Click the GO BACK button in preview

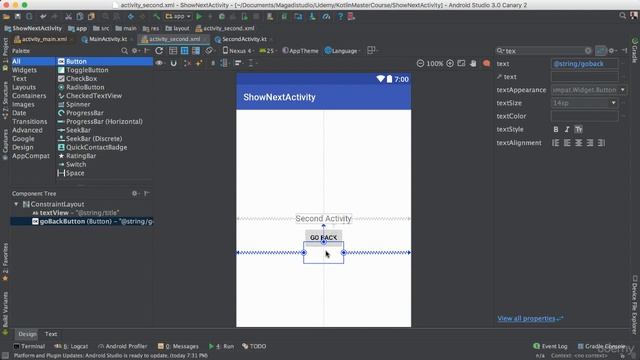pos(323,237)
